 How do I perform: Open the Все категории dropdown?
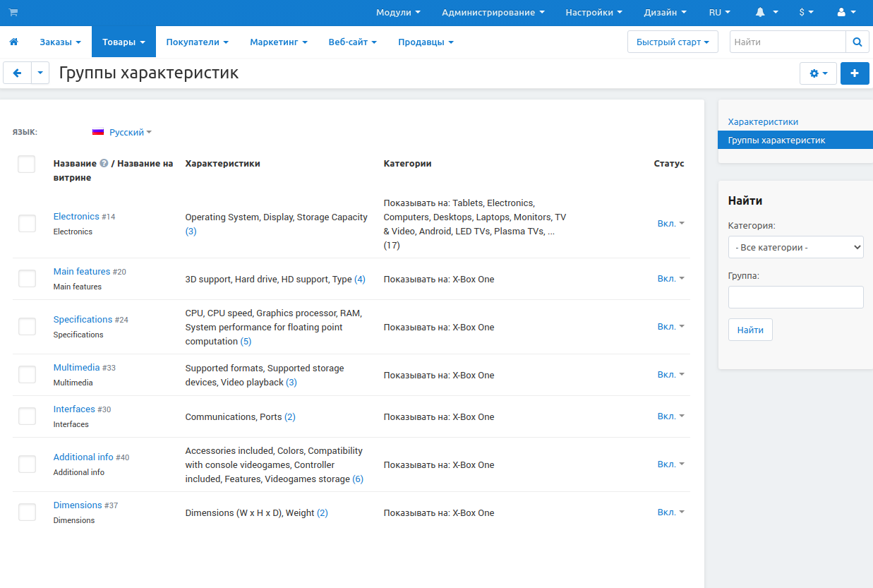click(x=795, y=248)
